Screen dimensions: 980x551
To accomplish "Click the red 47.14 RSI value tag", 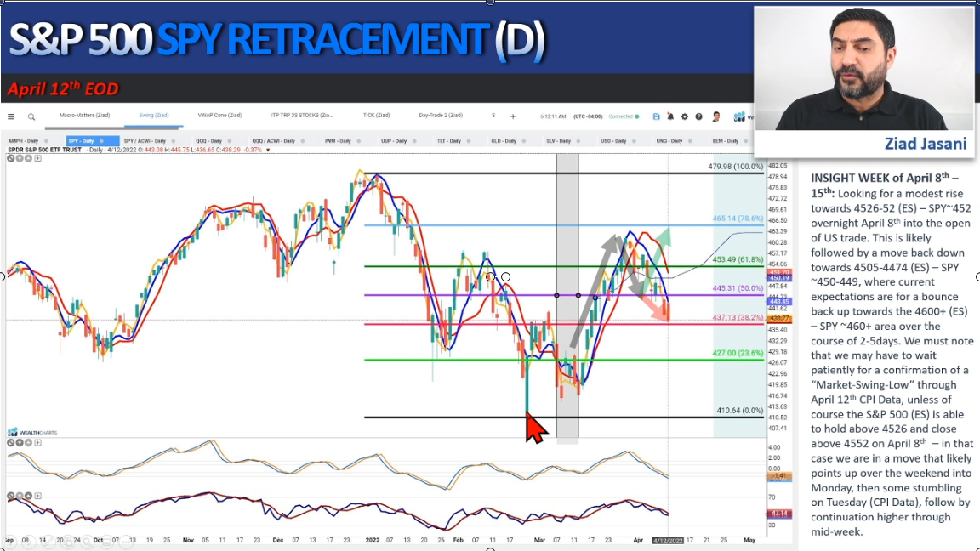I will tap(779, 514).
